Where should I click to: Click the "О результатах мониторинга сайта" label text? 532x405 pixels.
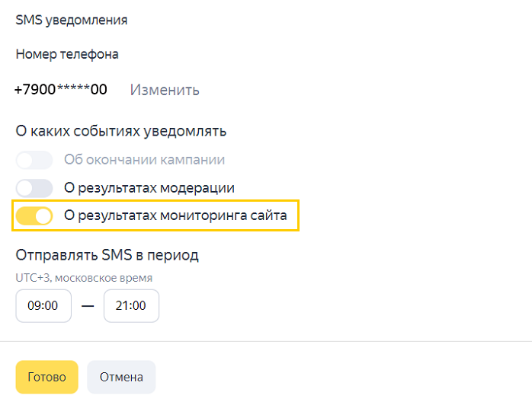[x=175, y=216]
